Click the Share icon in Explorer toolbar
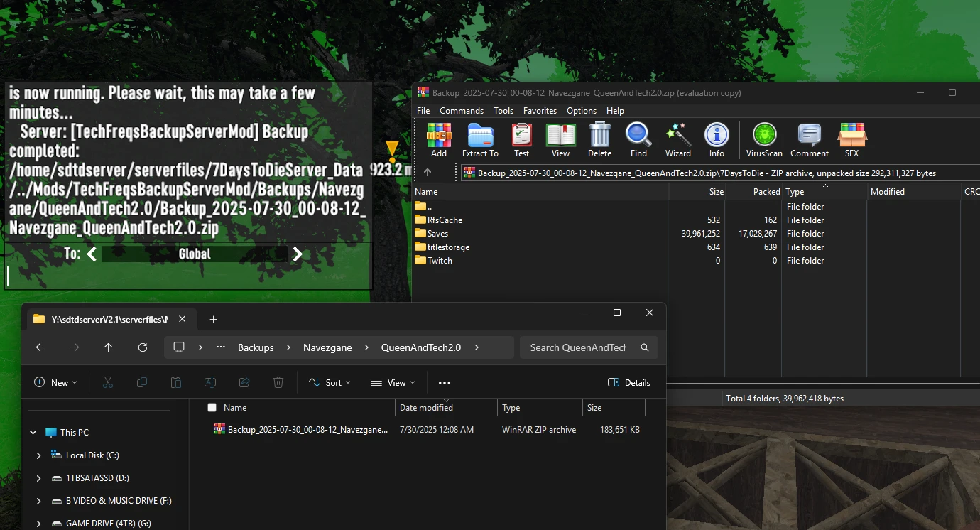The width and height of the screenshot is (980, 530). click(244, 382)
